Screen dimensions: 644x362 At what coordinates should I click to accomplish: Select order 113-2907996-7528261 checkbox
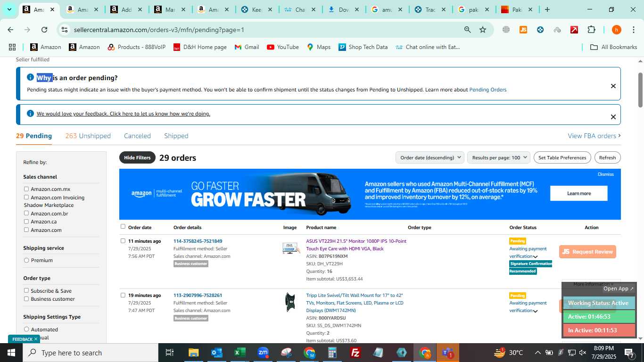point(123,295)
